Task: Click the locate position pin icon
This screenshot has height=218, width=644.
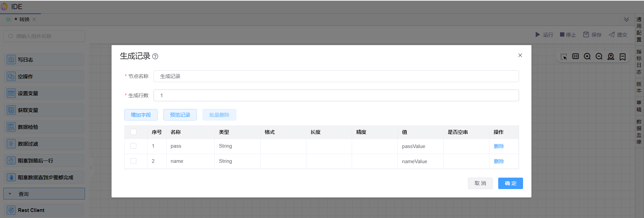Action: click(x=611, y=57)
